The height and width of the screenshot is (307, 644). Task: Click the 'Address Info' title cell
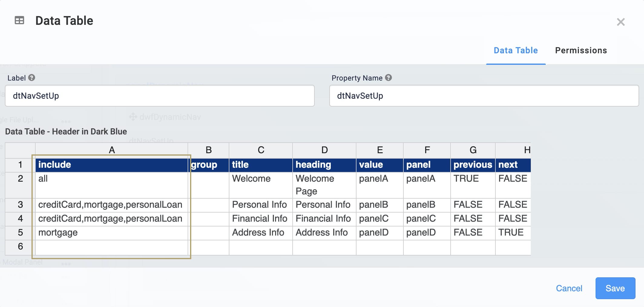coord(261,233)
